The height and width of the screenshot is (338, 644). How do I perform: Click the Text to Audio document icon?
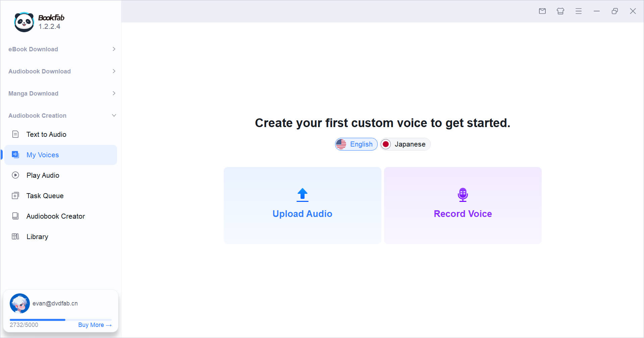[15, 134]
